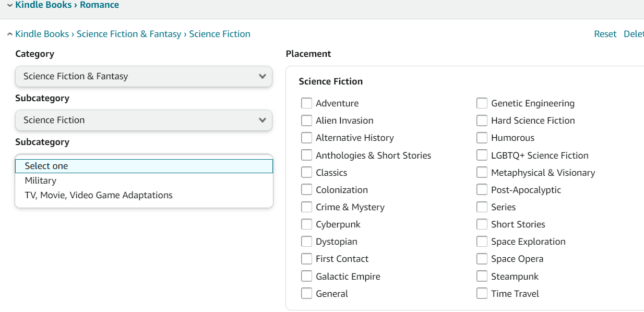The height and width of the screenshot is (312, 644).
Task: Open the Science Fiction & Fantasy category dropdown
Action: pos(144,76)
